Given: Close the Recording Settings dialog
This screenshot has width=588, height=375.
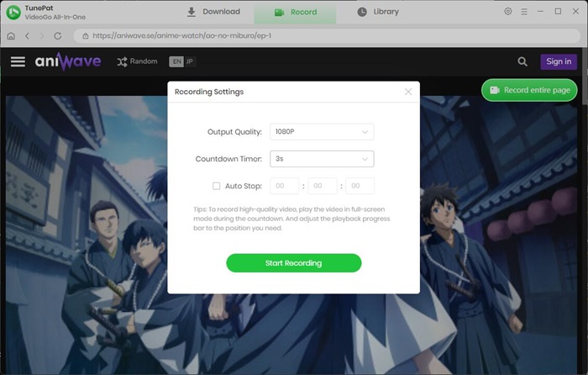Looking at the screenshot, I should (x=408, y=92).
